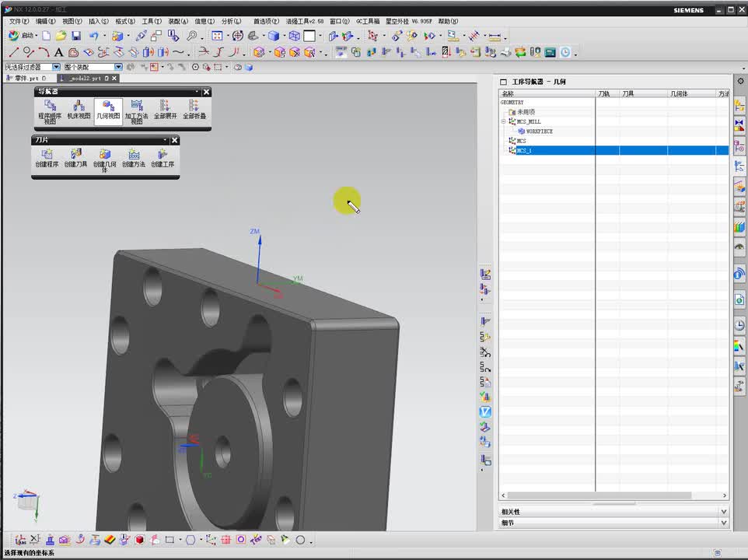Click the 名称 column header
The image size is (748, 560).
[x=547, y=94]
